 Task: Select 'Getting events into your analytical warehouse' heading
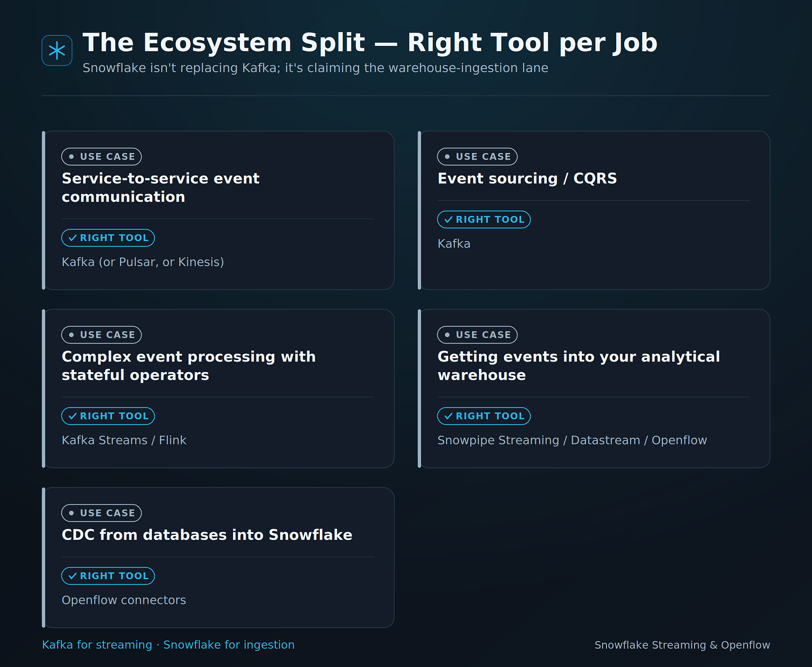point(579,366)
